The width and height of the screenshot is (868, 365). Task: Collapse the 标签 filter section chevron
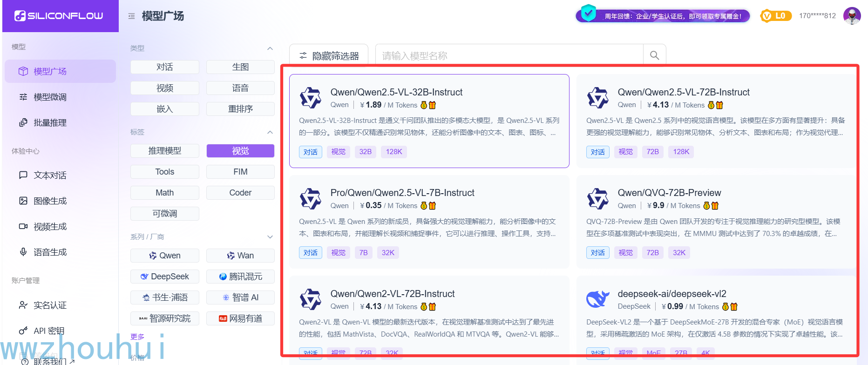270,132
